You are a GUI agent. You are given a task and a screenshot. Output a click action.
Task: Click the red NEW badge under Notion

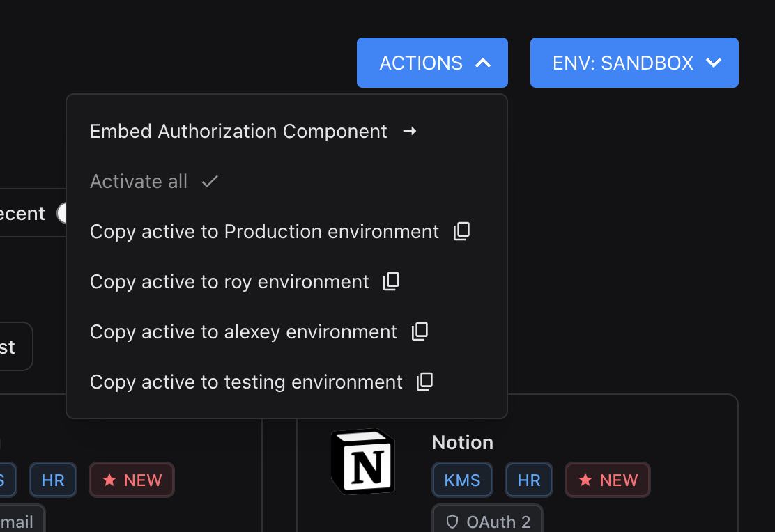[608, 480]
